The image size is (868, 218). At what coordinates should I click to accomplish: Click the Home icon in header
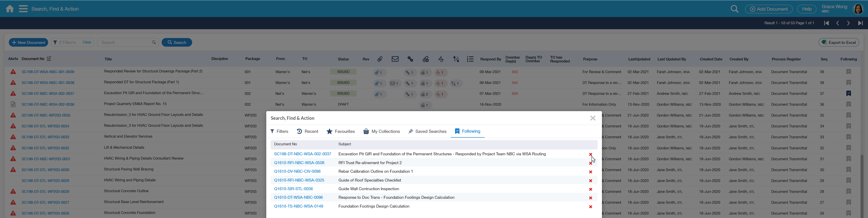tap(10, 9)
